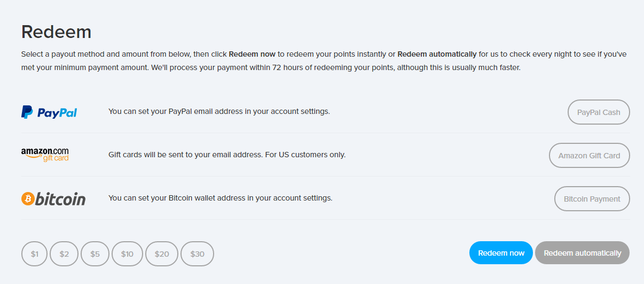Image resolution: width=644 pixels, height=284 pixels.
Task: Choose the $20 payout amount
Action: pos(162,254)
